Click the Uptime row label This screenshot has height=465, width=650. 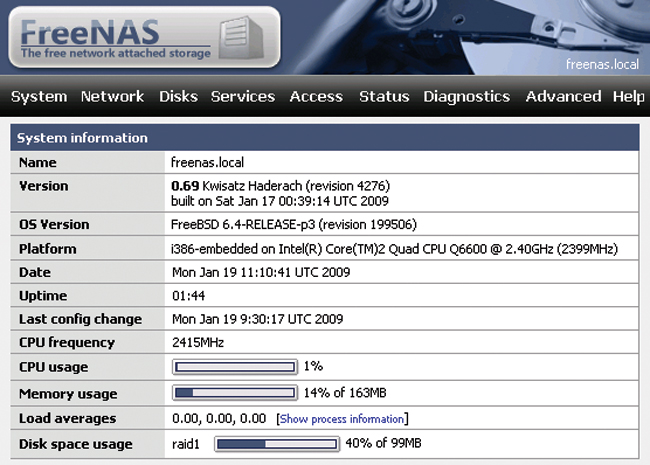pos(43,296)
